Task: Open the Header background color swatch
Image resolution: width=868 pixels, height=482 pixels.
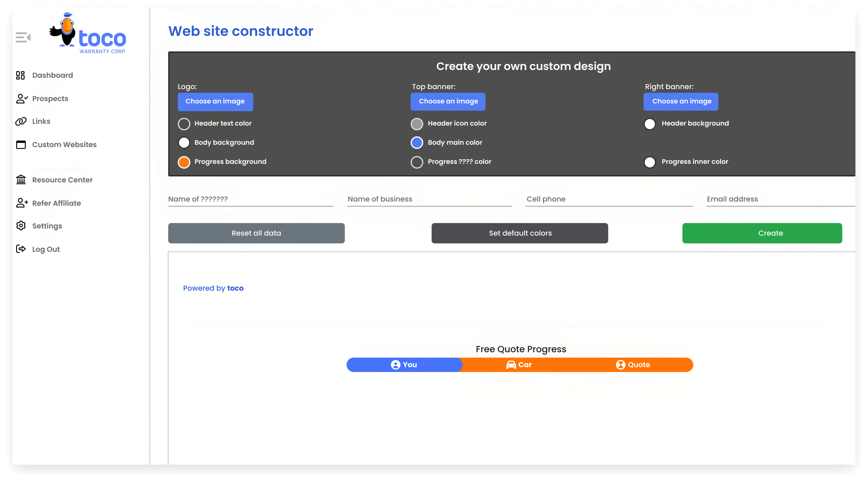Action: point(650,124)
